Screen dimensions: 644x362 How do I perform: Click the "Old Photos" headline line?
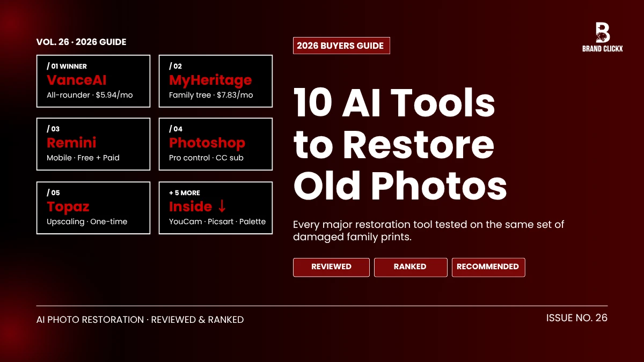[400, 186]
